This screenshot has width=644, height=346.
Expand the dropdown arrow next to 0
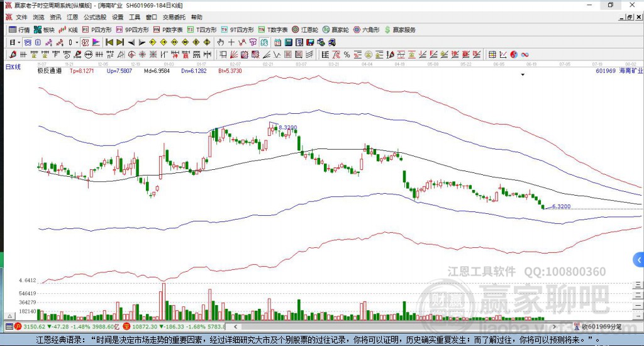[77, 42]
